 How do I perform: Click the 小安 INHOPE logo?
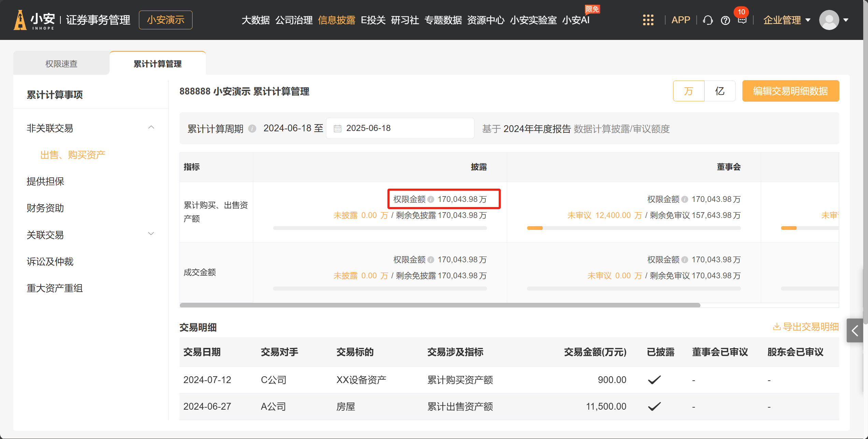[x=34, y=20]
